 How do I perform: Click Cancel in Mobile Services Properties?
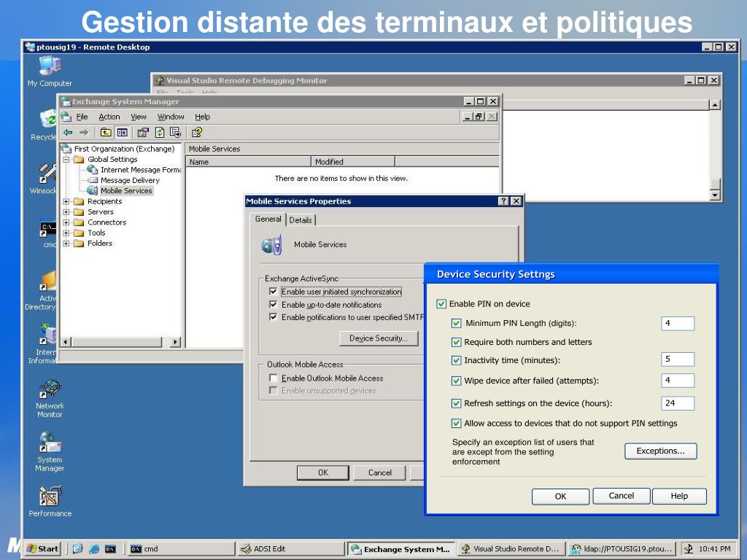click(x=379, y=472)
